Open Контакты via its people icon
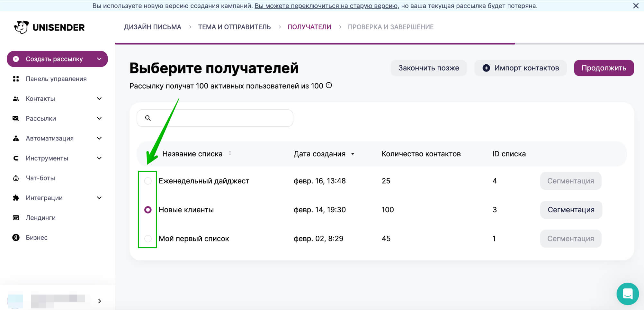 [16, 98]
